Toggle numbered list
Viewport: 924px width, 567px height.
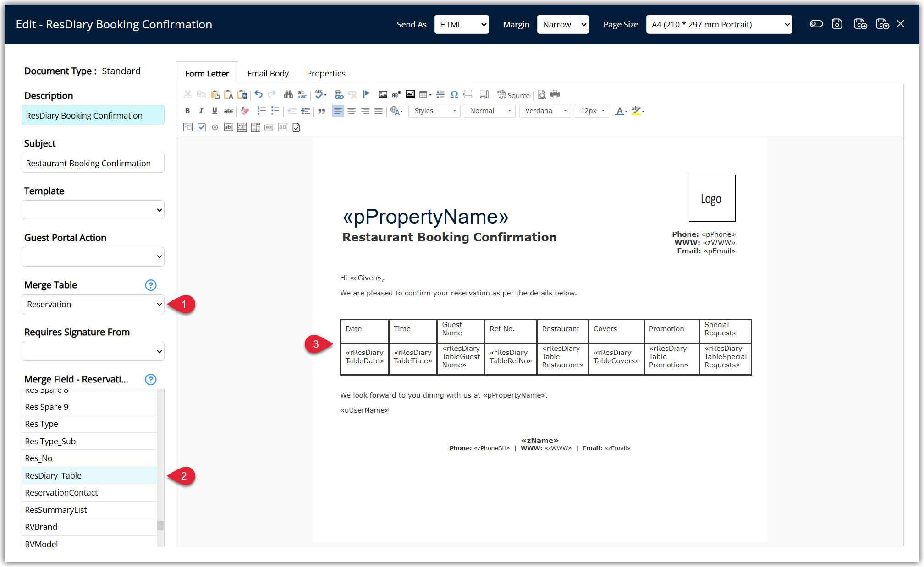click(x=262, y=111)
